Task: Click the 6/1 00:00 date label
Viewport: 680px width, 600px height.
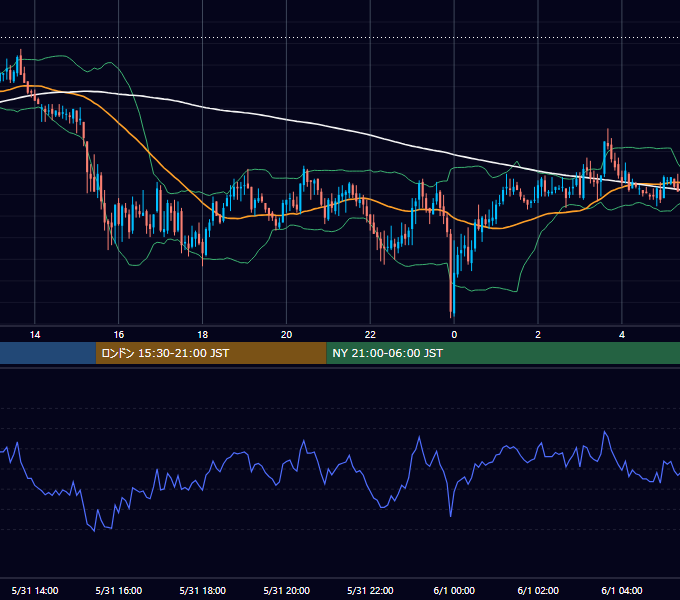Action: [x=454, y=590]
